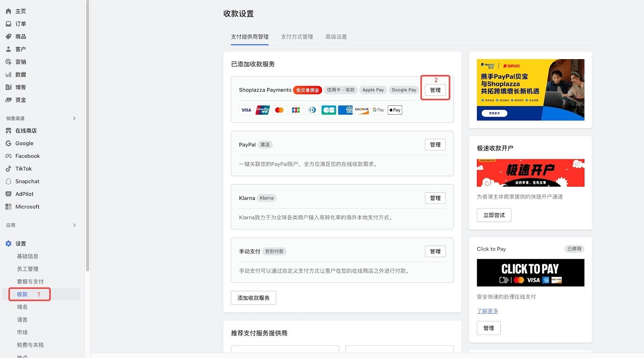The image size is (644, 358).
Task: Click 管理 for Shoplazza Payments
Action: [x=435, y=90]
